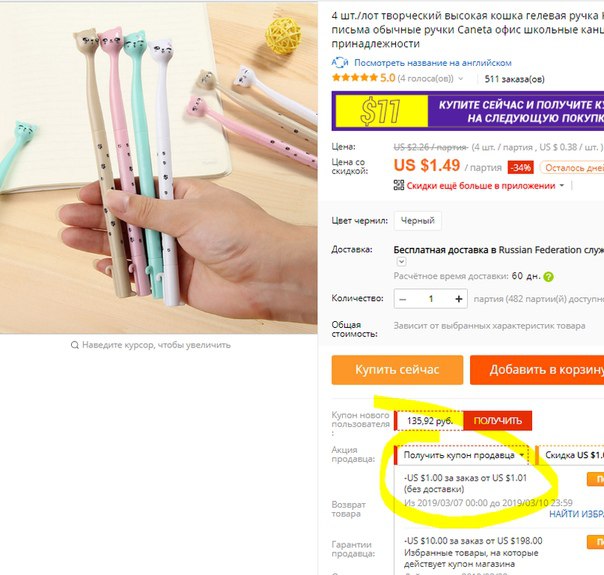
Task: Expand the app discounts dropdown arrow
Action: coord(562,186)
